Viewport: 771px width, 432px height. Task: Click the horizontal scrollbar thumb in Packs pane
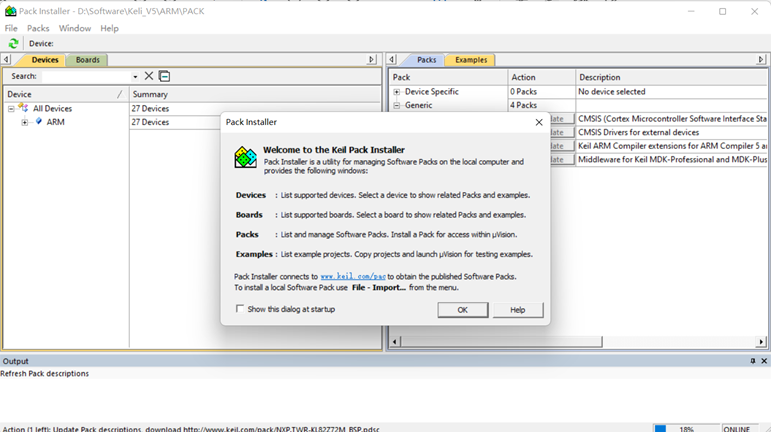point(501,342)
